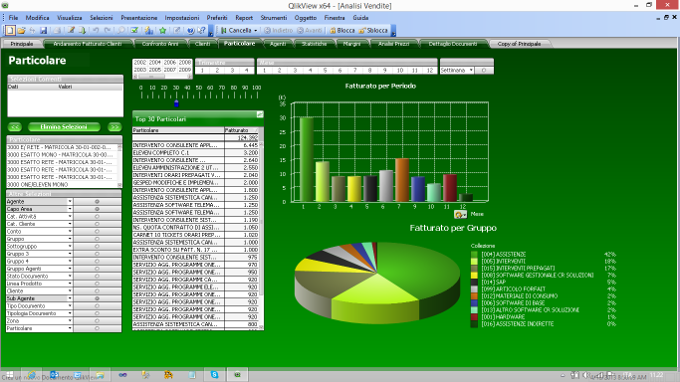Expand the Settimana dropdown
680x382 pixels.
click(471, 70)
